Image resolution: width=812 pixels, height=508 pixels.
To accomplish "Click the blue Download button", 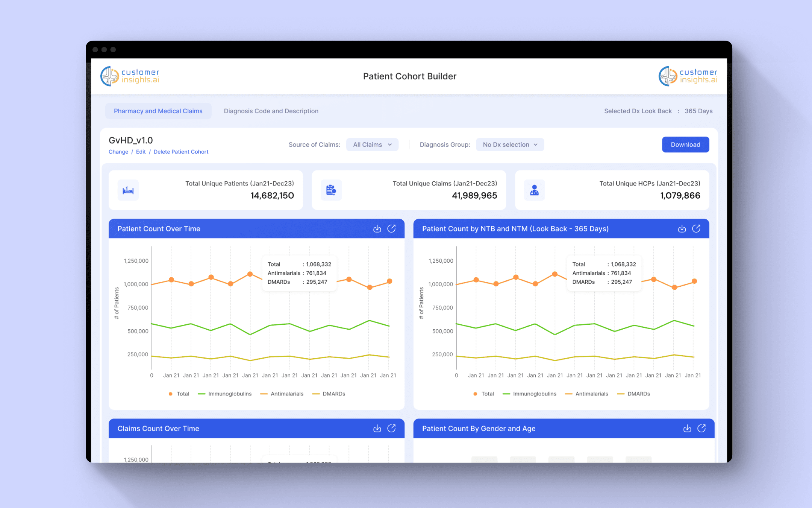I will [x=685, y=144].
